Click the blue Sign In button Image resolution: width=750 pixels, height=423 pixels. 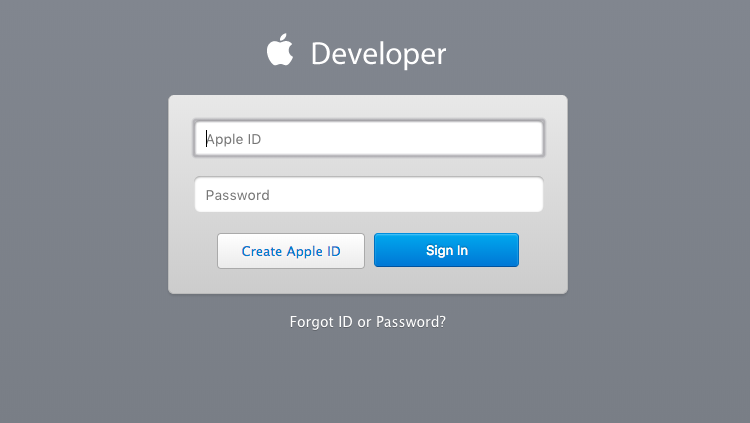coord(446,250)
